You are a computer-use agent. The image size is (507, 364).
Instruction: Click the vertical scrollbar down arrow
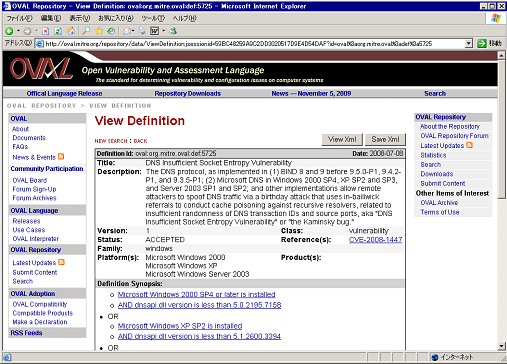502,347
